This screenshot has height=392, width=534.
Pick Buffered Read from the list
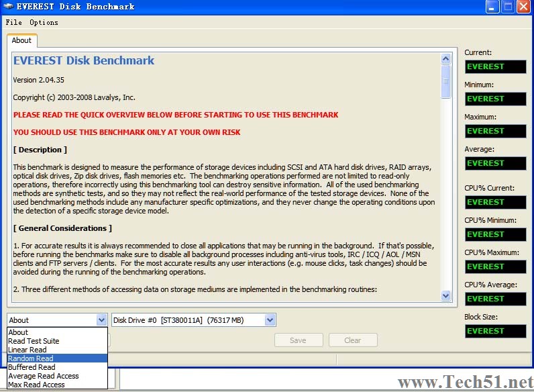(x=57, y=367)
